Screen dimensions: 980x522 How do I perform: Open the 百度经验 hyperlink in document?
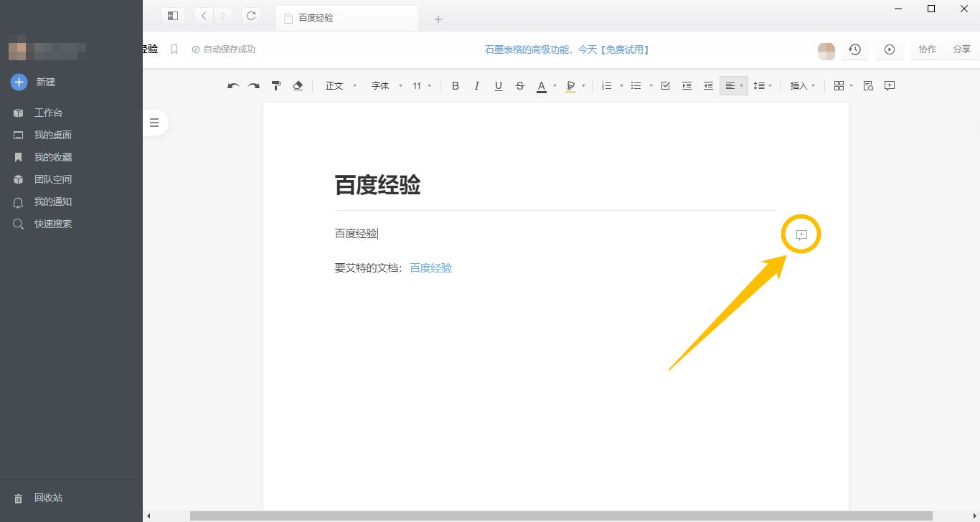point(430,268)
